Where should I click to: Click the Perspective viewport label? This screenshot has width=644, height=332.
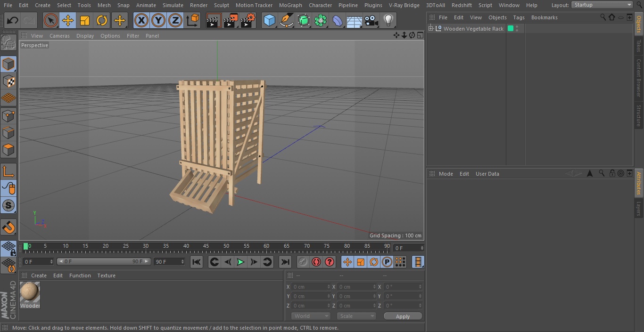point(34,45)
